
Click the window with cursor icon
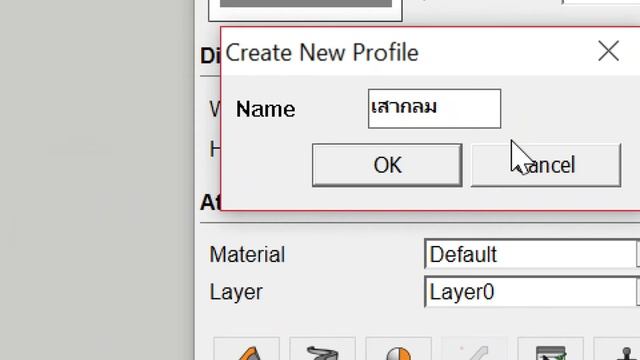[550, 349]
